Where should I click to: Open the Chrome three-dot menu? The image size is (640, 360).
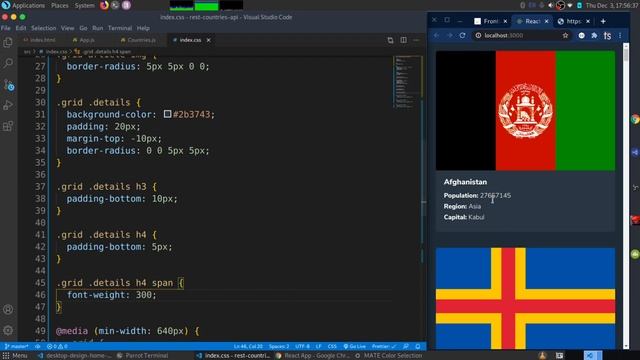pos(620,36)
